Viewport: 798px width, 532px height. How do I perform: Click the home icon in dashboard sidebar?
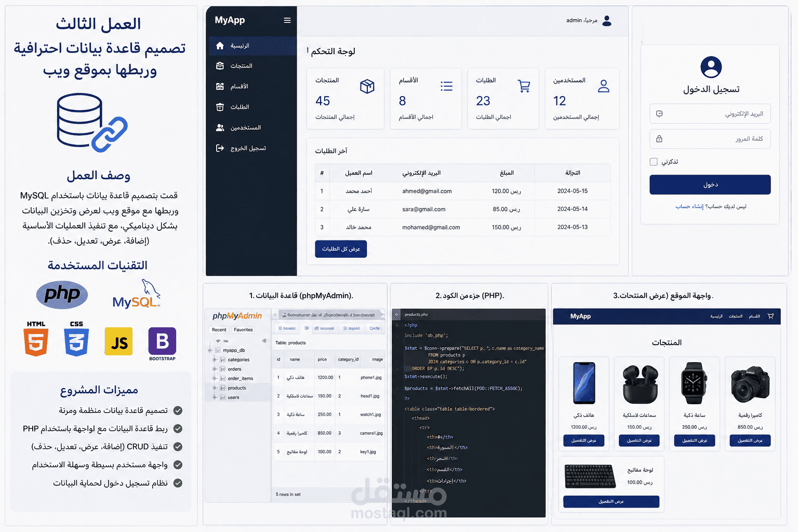pyautogui.click(x=220, y=46)
